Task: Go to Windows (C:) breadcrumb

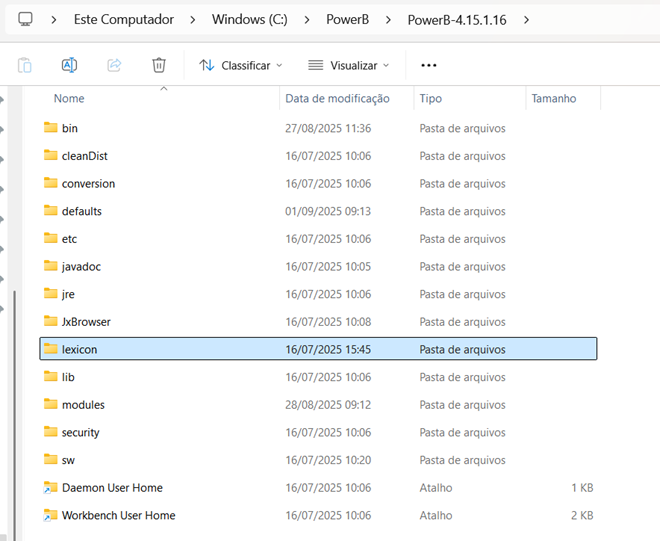Action: [250, 19]
